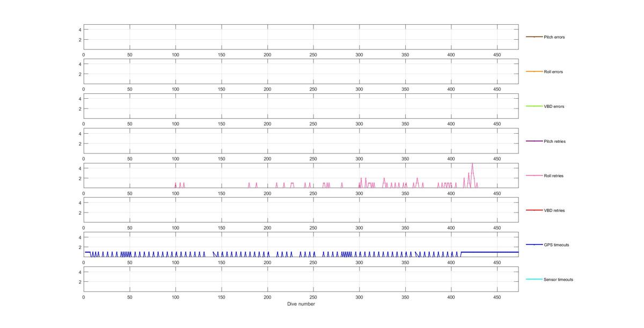Screen dimensions: 644x328
Task: Click the Roll retries legend label
Action: pyautogui.click(x=553, y=176)
